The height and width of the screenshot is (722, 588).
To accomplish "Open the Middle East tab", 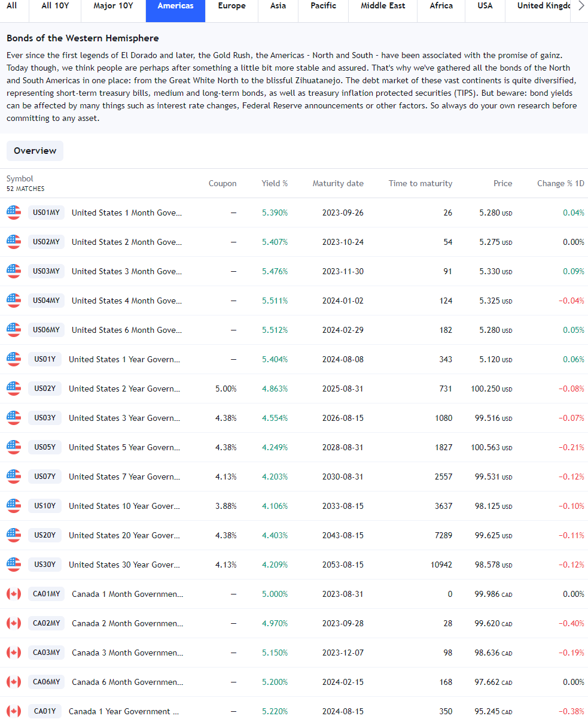I will [383, 6].
